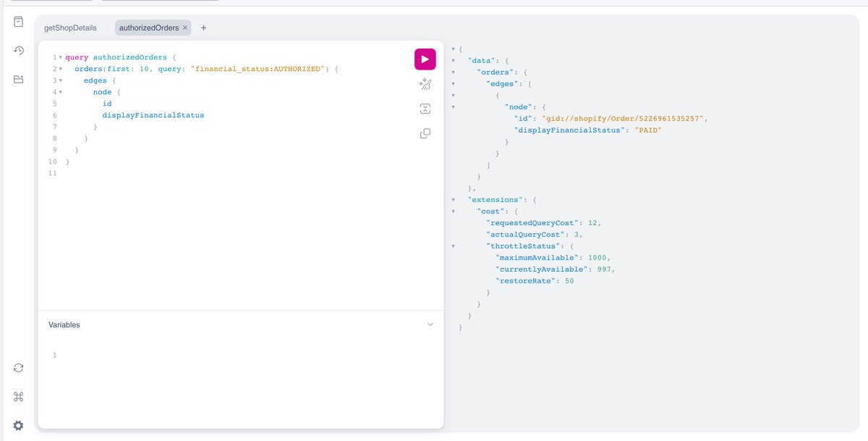This screenshot has width=868, height=441.
Task: Click the "PAID" value in response
Action: (x=648, y=130)
